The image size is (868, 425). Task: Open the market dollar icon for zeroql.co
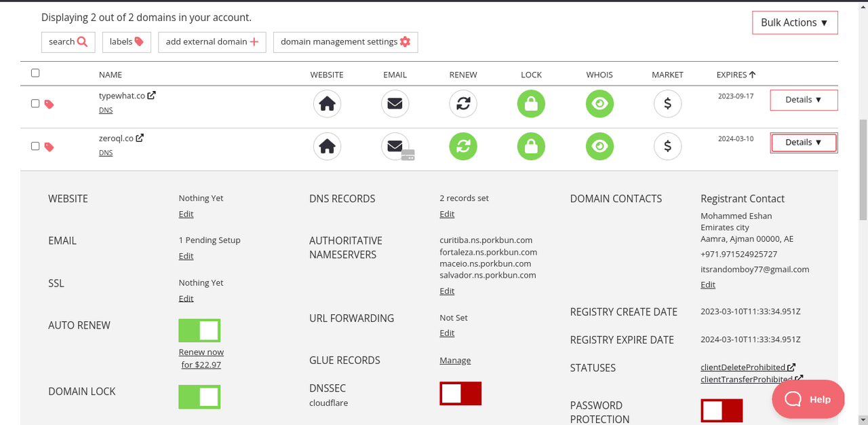(667, 146)
